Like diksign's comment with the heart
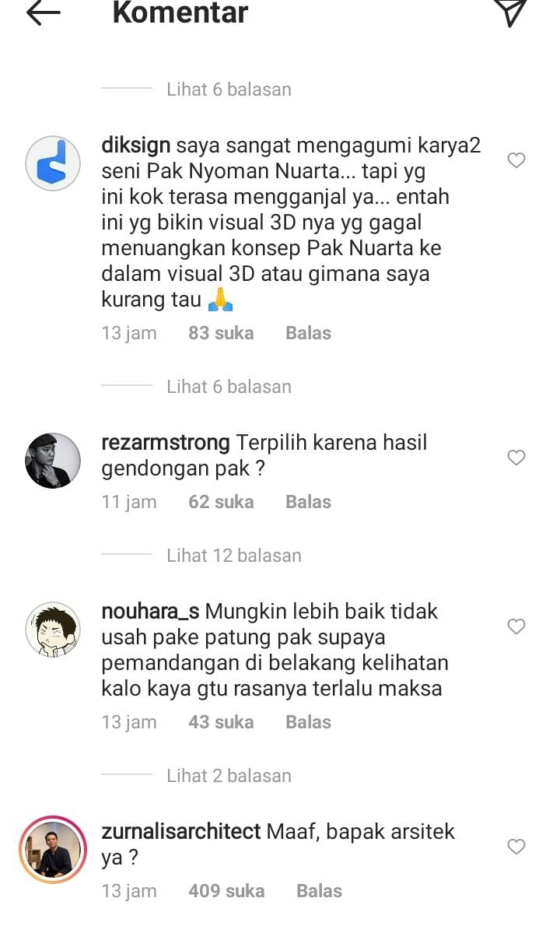This screenshot has height=926, width=560. coord(516,160)
